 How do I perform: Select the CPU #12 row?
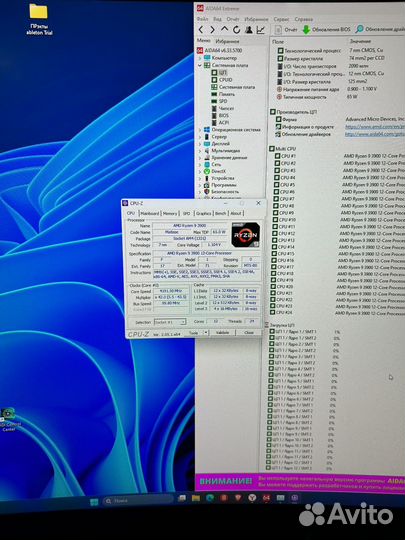click(338, 233)
